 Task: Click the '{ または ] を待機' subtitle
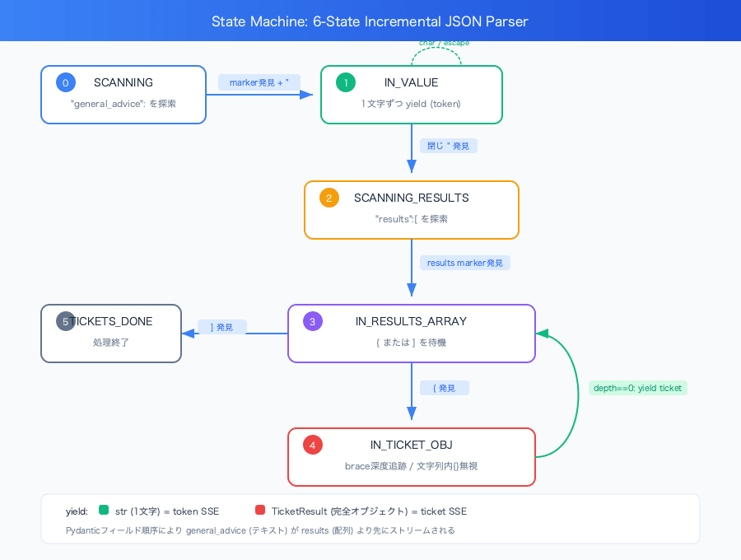click(x=411, y=342)
